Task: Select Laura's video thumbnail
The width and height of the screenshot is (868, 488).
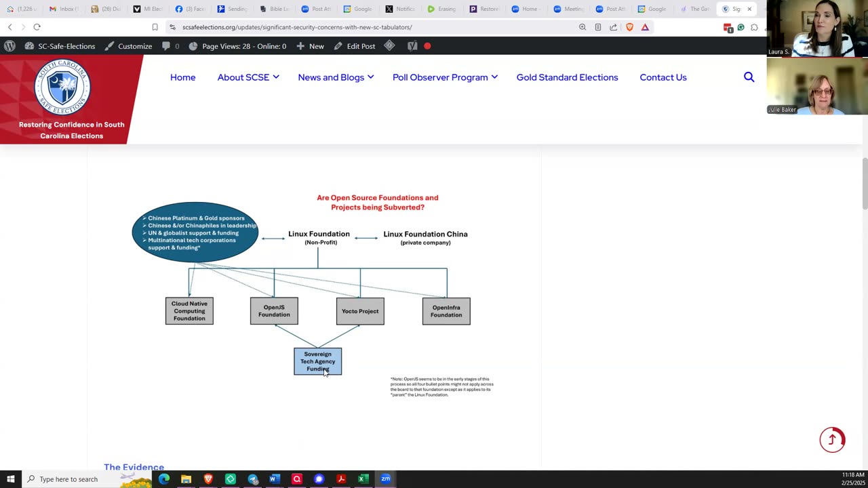Action: point(817,28)
